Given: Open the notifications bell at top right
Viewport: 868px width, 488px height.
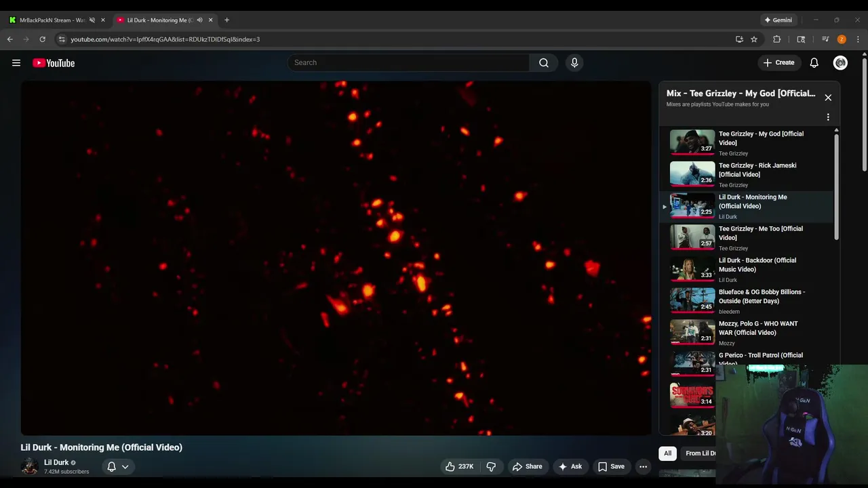Looking at the screenshot, I should [814, 62].
